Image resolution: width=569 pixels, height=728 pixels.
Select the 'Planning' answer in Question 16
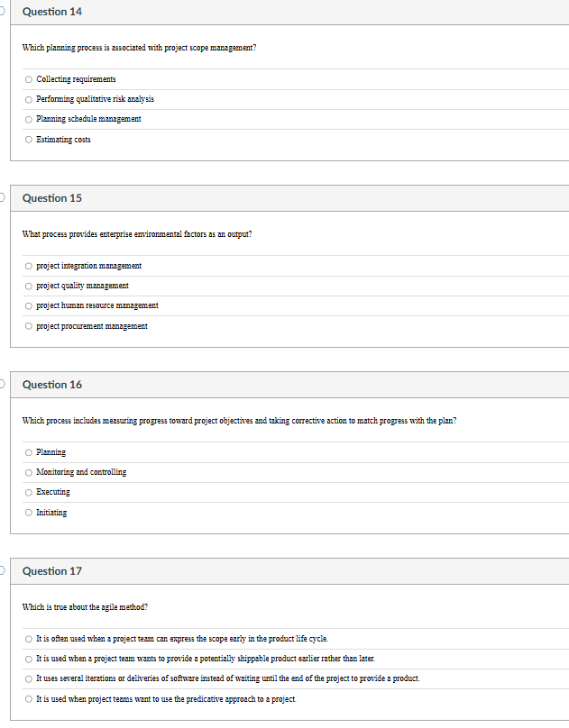coord(28,452)
